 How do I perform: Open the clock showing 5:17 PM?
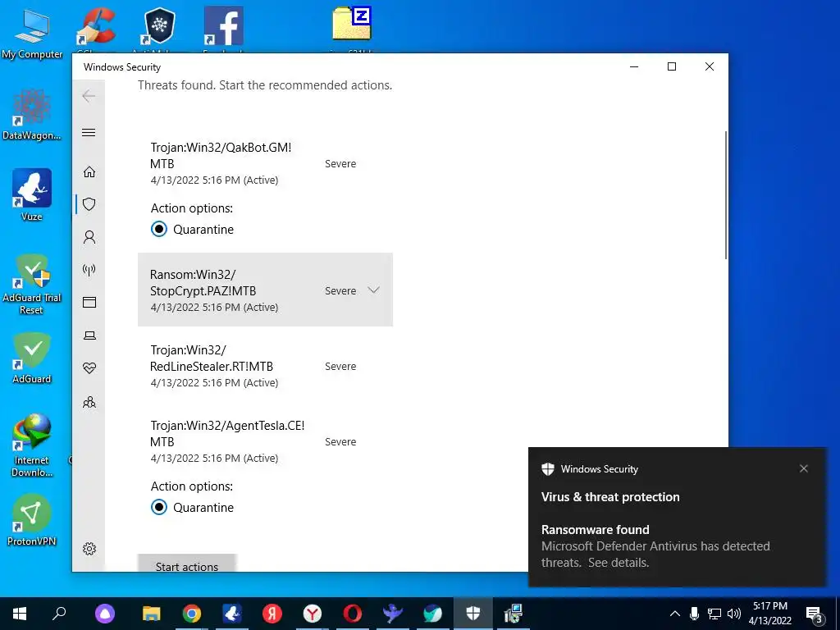click(x=769, y=614)
